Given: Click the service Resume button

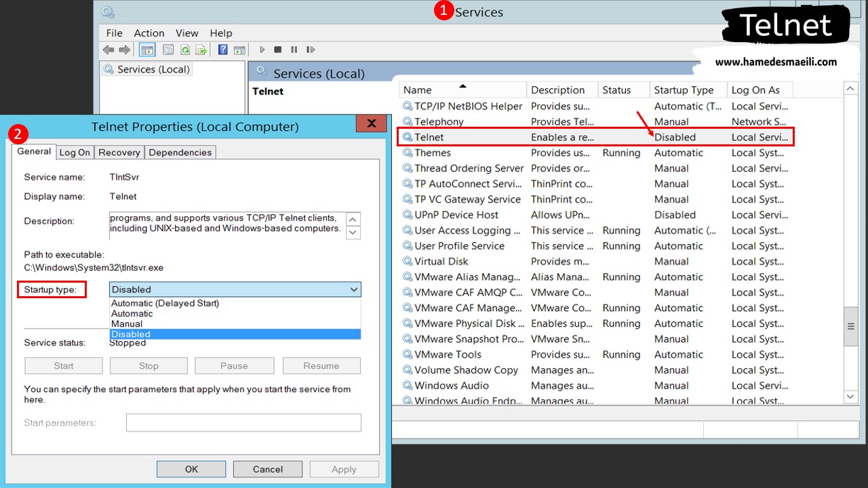Looking at the screenshot, I should pyautogui.click(x=321, y=366).
